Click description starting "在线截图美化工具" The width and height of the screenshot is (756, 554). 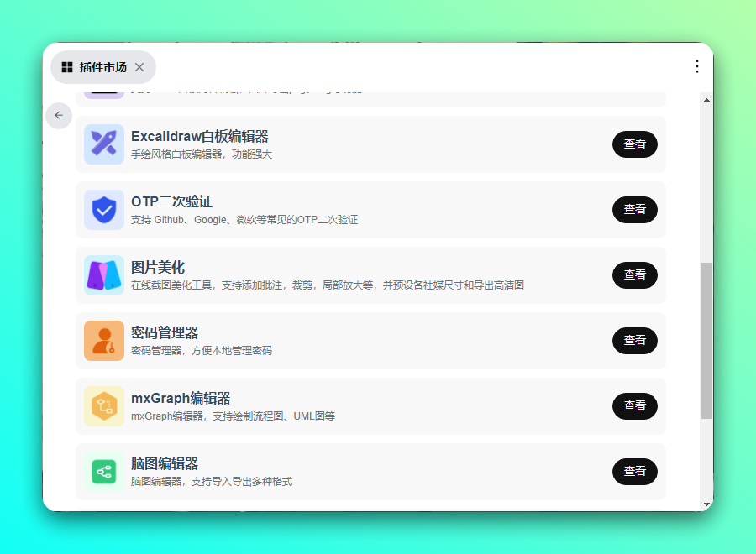(328, 285)
